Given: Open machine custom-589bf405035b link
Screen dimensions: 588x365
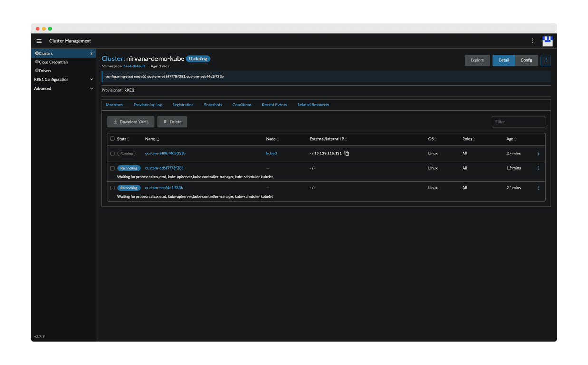Looking at the screenshot, I should click(x=165, y=154).
